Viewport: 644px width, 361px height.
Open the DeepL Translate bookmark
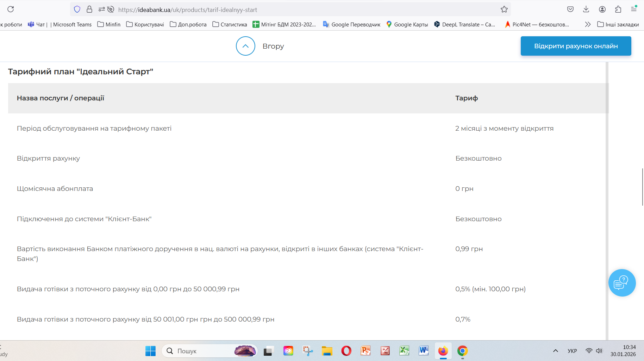464,24
